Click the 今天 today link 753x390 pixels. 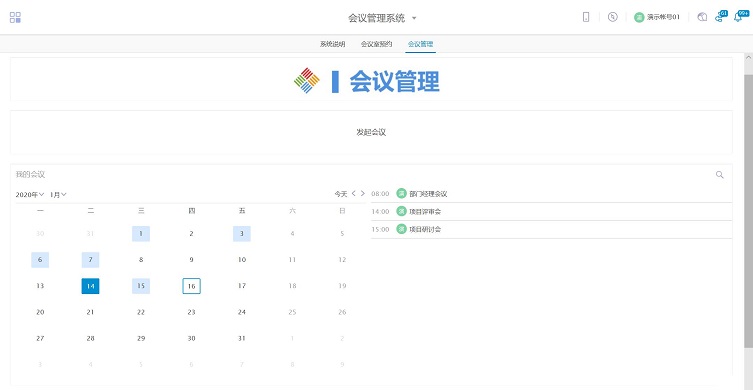pos(341,194)
